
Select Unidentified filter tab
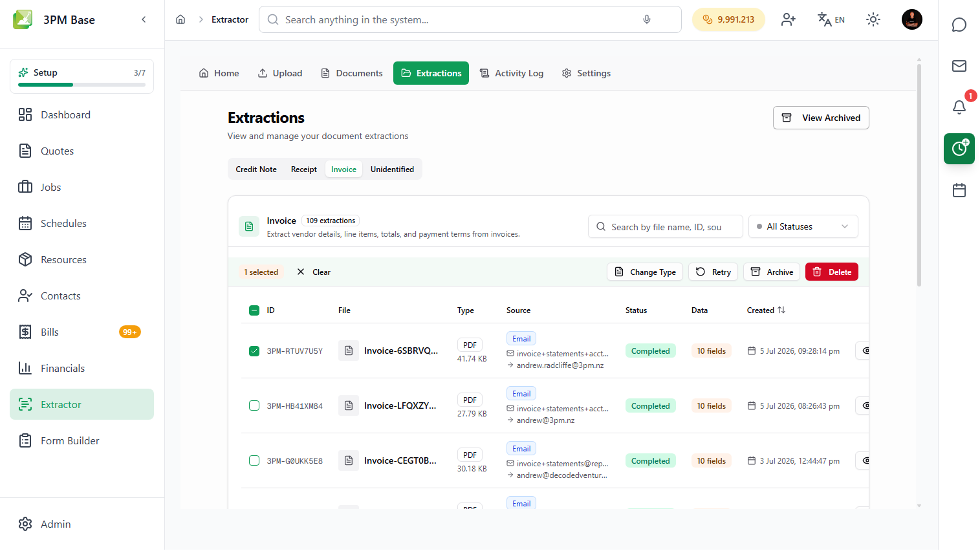(392, 169)
